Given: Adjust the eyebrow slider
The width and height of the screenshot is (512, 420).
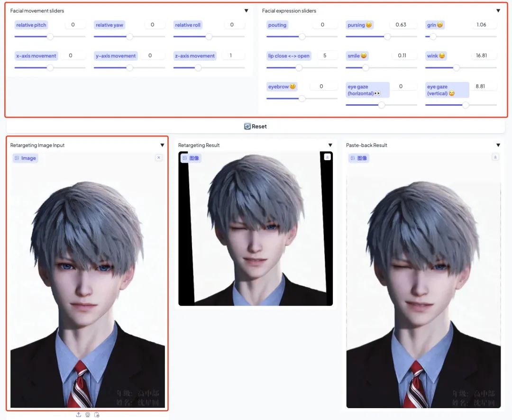Looking at the screenshot, I should [302, 98].
